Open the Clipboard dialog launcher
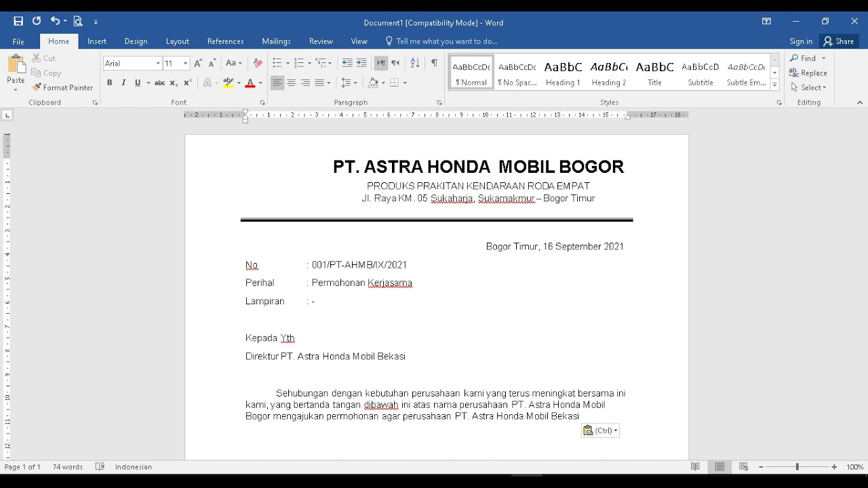 pyautogui.click(x=95, y=103)
